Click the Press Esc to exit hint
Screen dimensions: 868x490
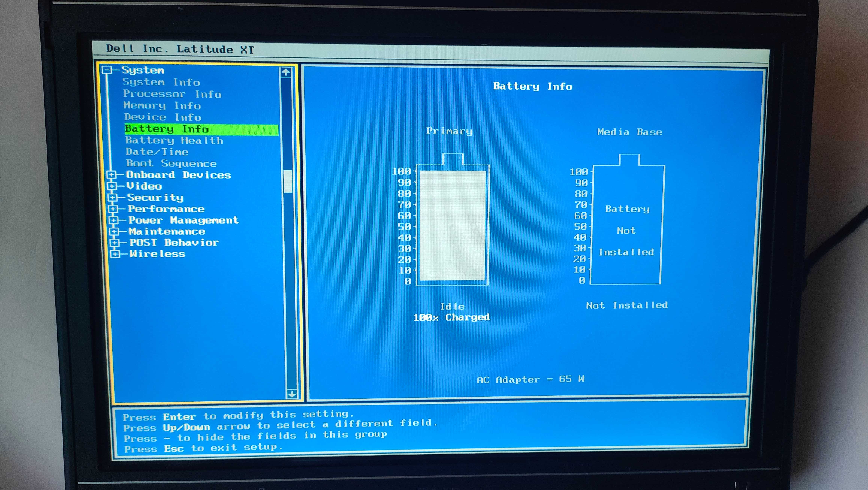point(203,448)
